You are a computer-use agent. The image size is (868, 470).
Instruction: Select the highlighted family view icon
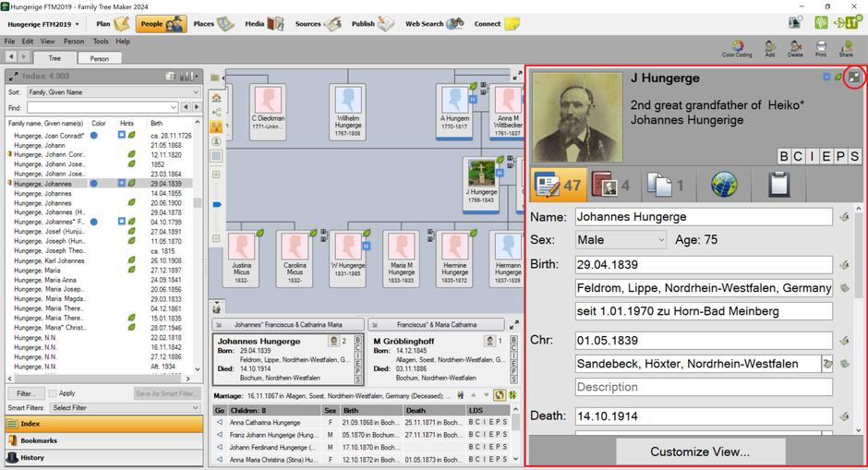point(216,127)
